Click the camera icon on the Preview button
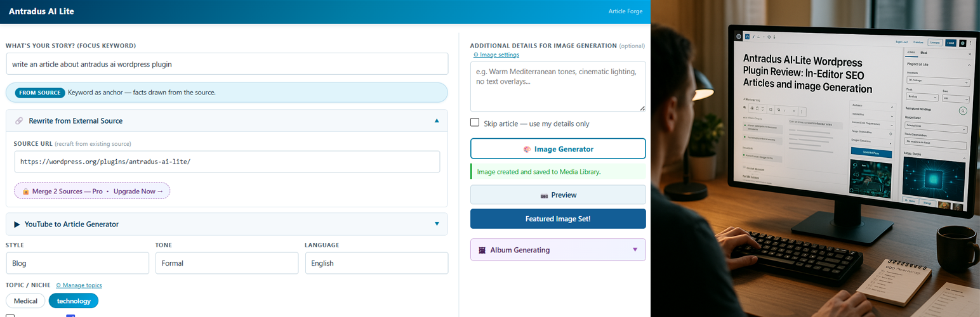 point(544,195)
